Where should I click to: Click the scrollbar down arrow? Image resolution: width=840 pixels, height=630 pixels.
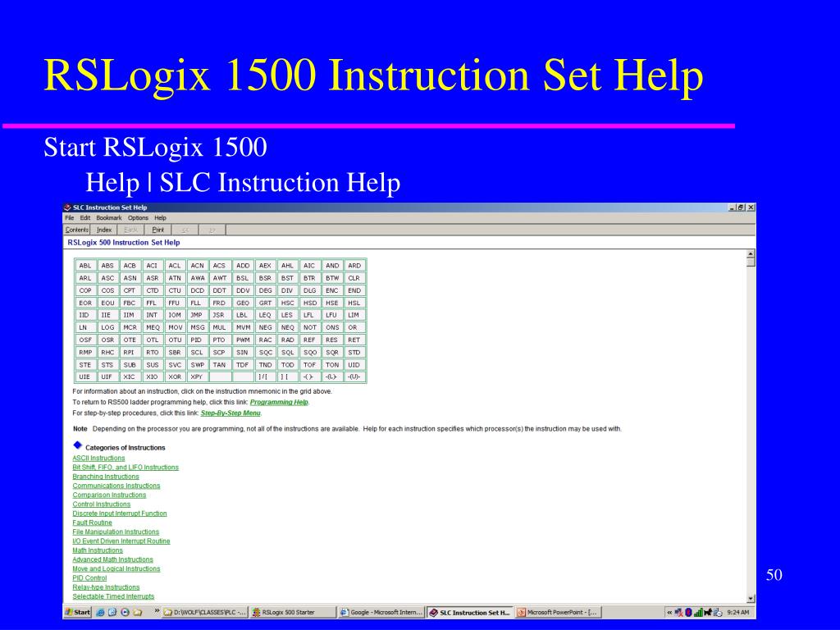[751, 599]
